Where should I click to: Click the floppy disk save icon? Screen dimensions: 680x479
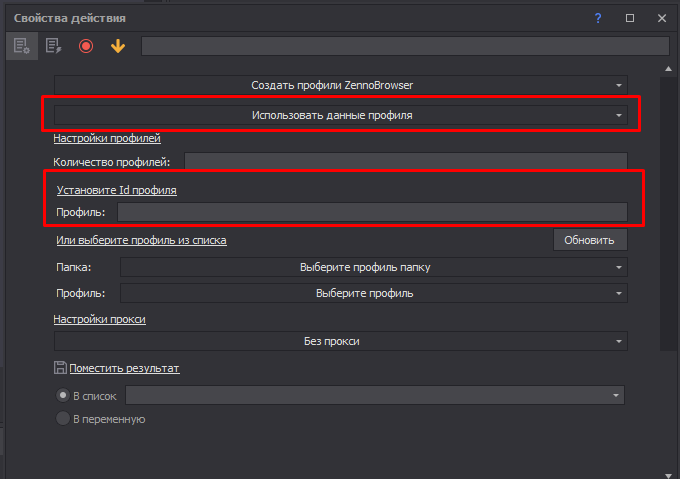pyautogui.click(x=60, y=368)
